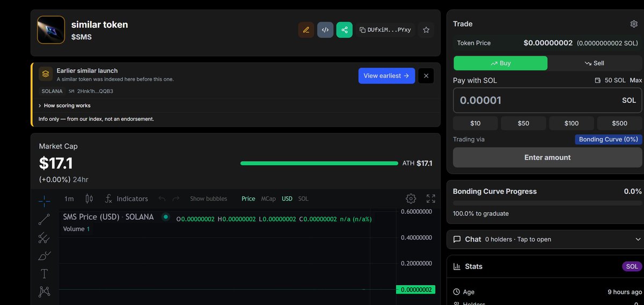
Task: Open chart Indicators
Action: point(126,199)
